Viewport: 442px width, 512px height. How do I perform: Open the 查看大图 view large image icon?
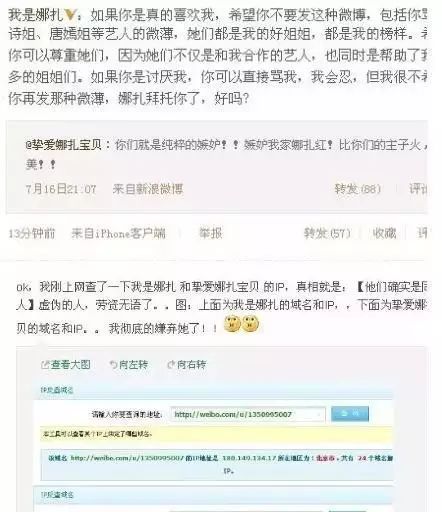[x=45, y=365]
